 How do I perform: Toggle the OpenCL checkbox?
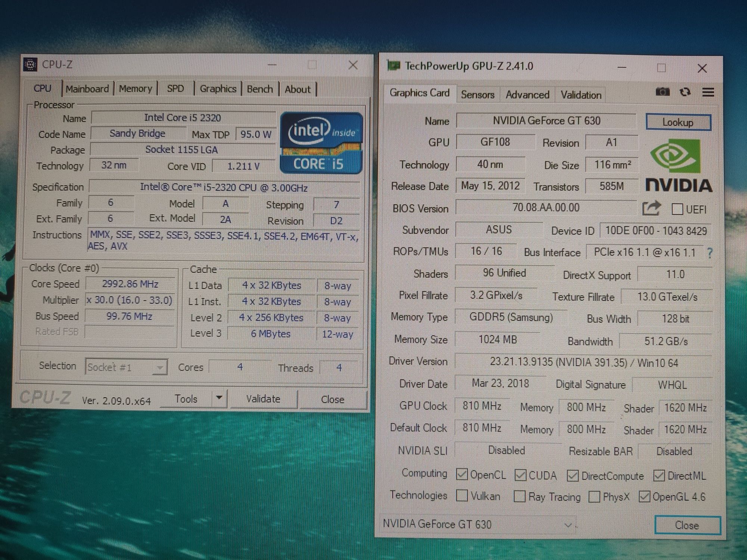click(462, 475)
